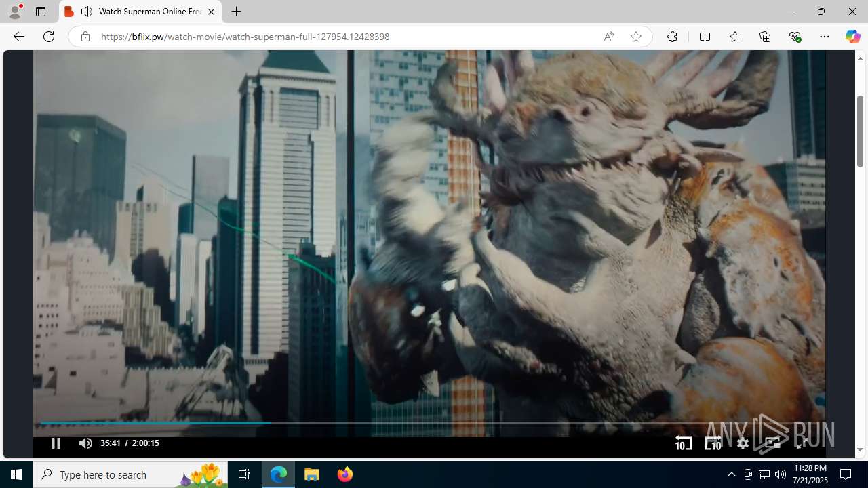Close the Watch Superman Online tab
Screen dimensions: 868x488
211,12
